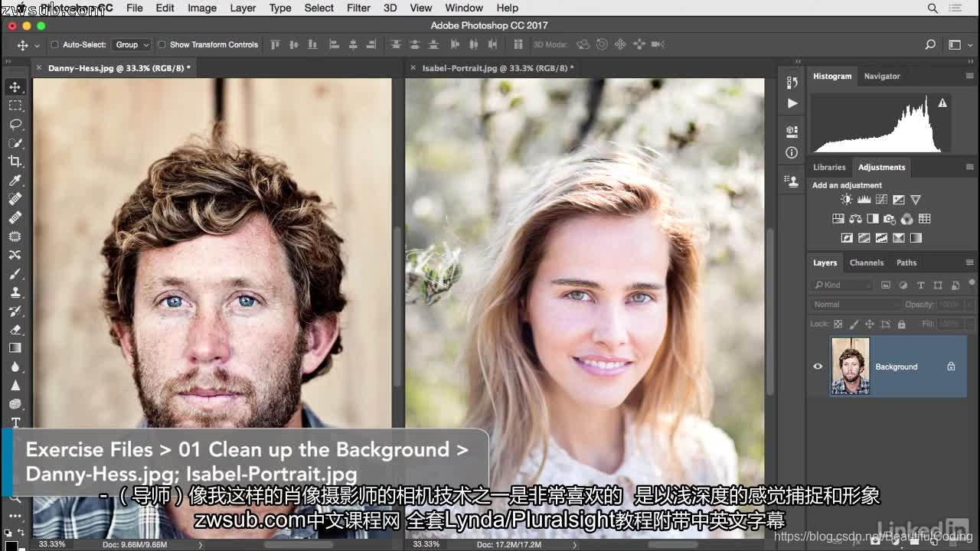The height and width of the screenshot is (551, 980).
Task: Add a Vibrance adjustment
Action: pyautogui.click(x=916, y=200)
